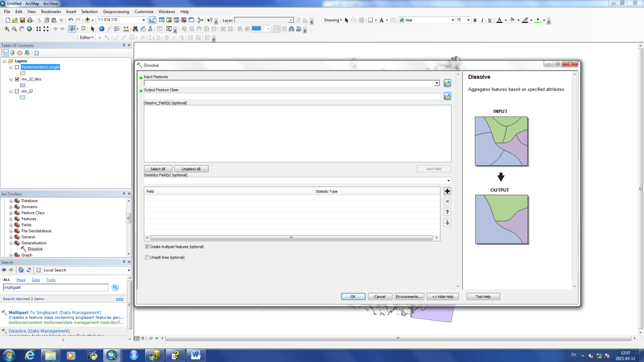Browse for Input Features folder icon
This screenshot has height=362, width=644.
(x=447, y=83)
